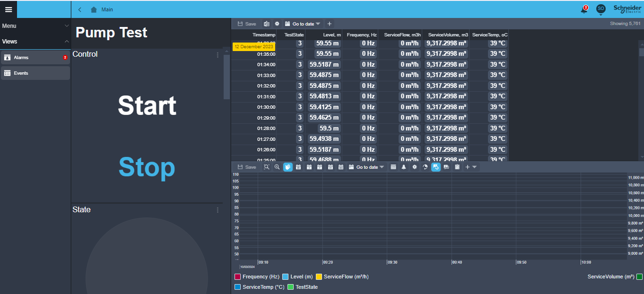Image resolution: width=644 pixels, height=294 pixels.
Task: Open the SO user account menu
Action: coord(601,9)
